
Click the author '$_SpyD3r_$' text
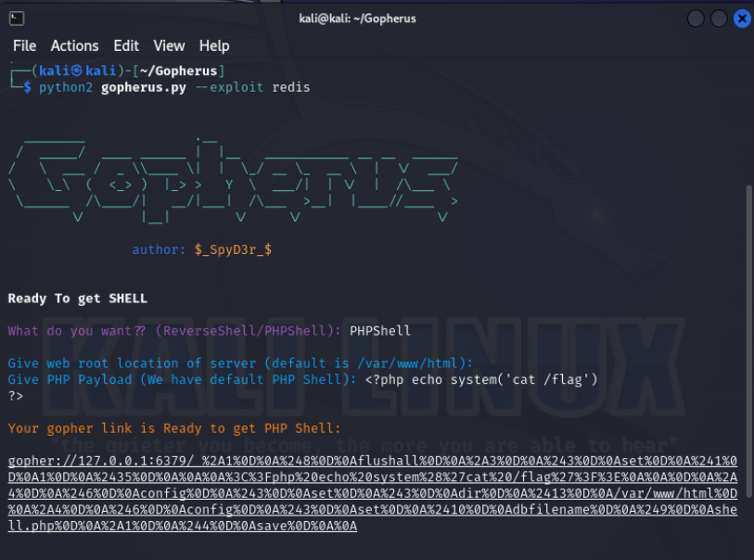click(233, 249)
